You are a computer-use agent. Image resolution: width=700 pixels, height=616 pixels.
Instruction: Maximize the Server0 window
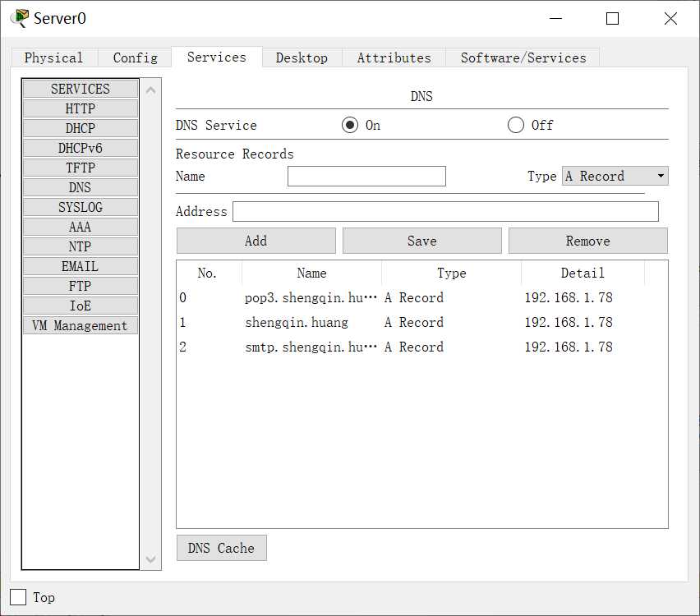click(612, 18)
